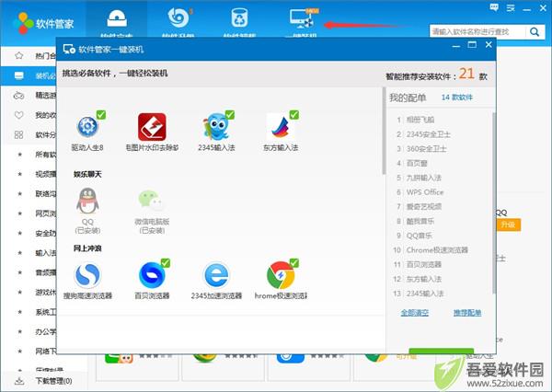Uncheck the green checkmark on Chrome极速浏览器
This screenshot has width=552, height=392.
click(294, 263)
